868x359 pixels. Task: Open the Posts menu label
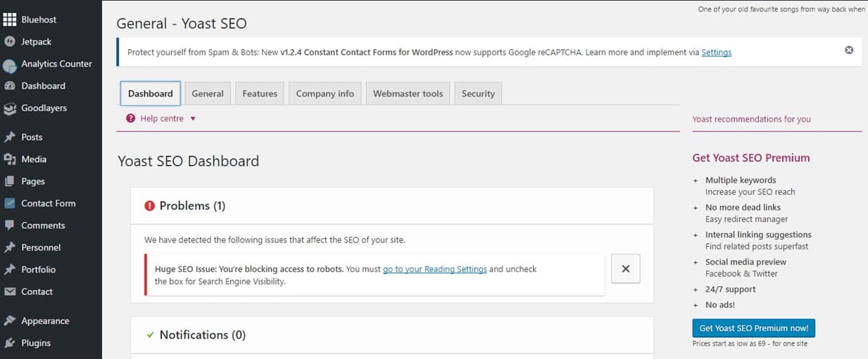[32, 137]
